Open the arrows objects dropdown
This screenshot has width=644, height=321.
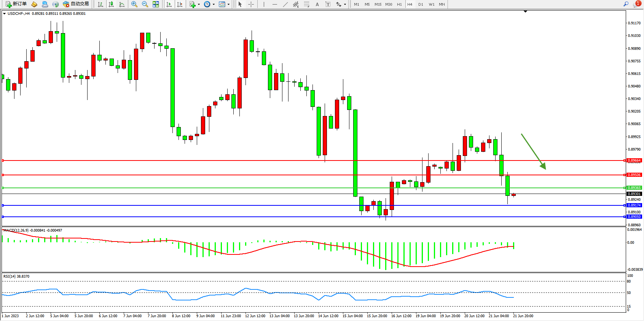(345, 5)
